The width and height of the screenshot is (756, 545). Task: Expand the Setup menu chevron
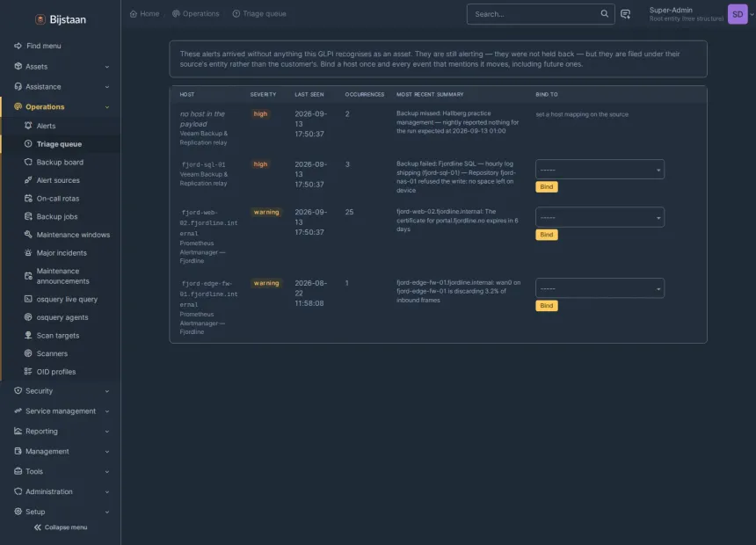coord(107,512)
